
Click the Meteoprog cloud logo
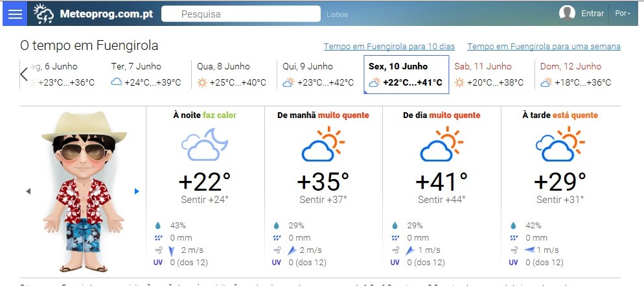[x=44, y=14]
